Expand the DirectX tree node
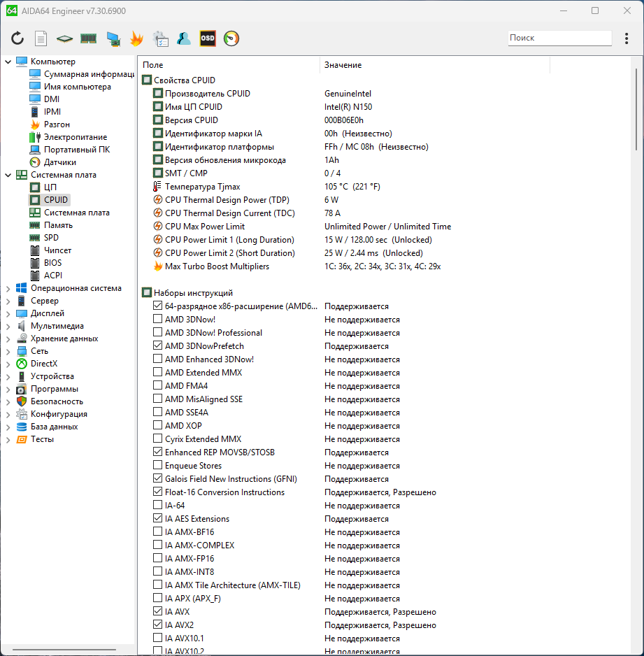This screenshot has height=656, width=644. (x=8, y=364)
